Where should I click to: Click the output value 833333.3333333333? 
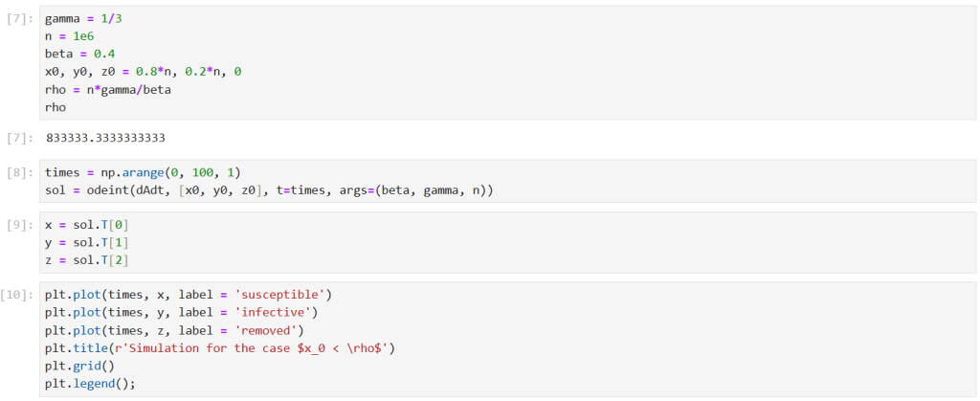(x=105, y=138)
